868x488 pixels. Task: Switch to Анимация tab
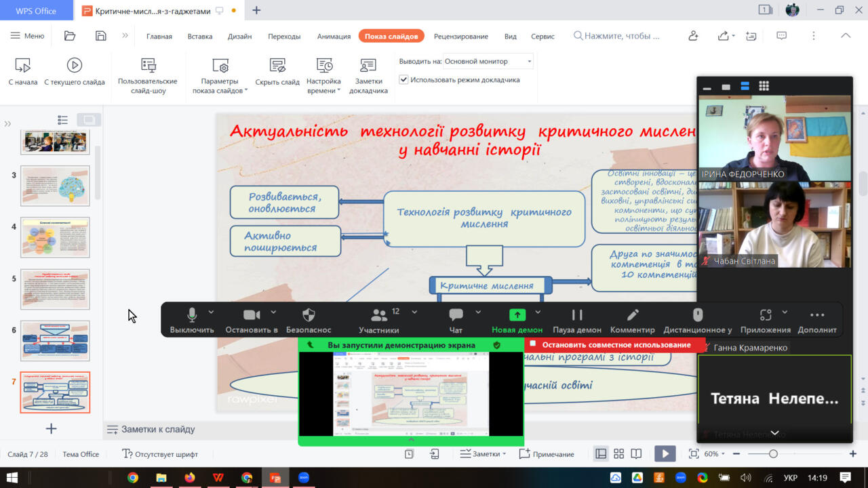pyautogui.click(x=334, y=36)
